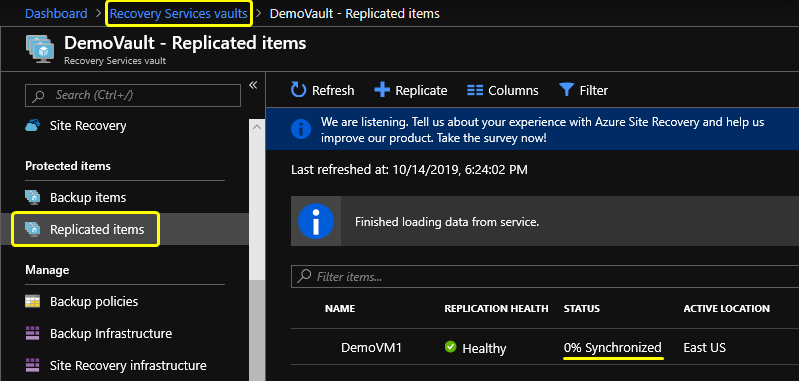Click the Refresh circular arrow icon
799x381 pixels.
pyautogui.click(x=299, y=90)
